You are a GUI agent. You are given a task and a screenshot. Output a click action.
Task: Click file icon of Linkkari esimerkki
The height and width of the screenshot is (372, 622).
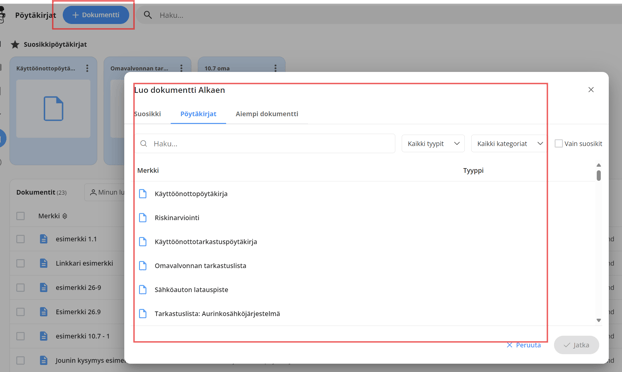pyautogui.click(x=44, y=263)
